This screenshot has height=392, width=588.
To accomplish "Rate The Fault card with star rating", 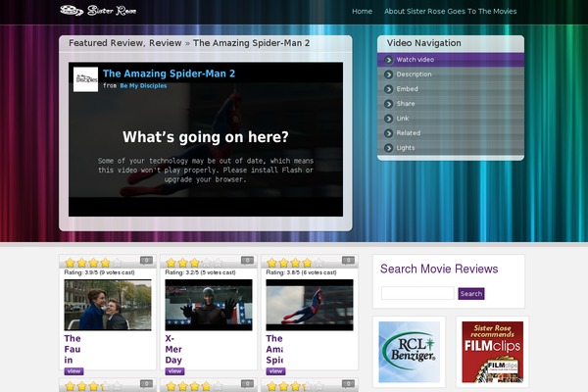I will pyautogui.click(x=93, y=263).
